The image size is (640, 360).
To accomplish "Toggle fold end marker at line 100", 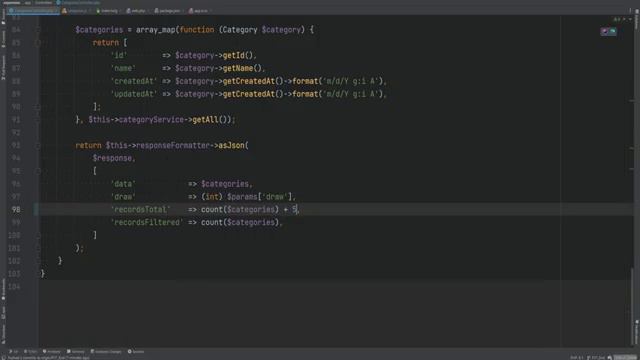I will (x=37, y=235).
